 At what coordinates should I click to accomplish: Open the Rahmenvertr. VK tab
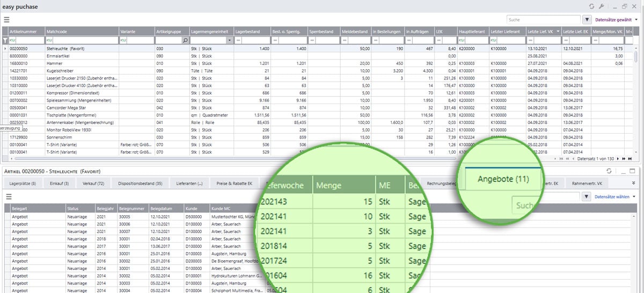[588, 184]
